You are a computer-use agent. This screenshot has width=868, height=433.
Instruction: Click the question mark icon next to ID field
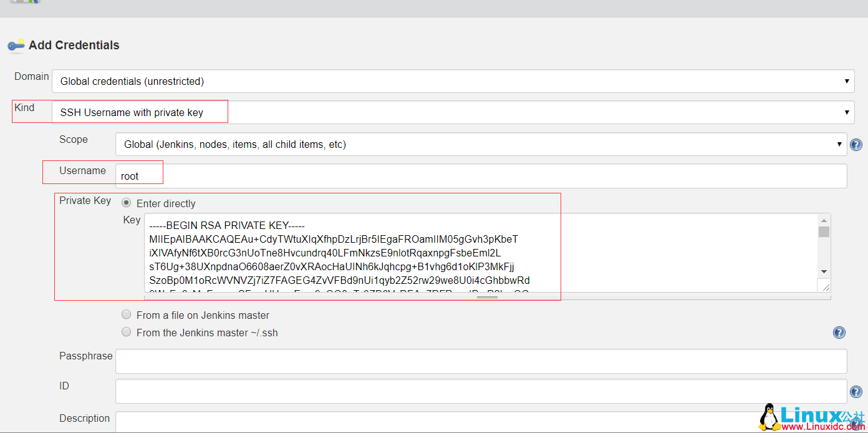click(x=856, y=391)
